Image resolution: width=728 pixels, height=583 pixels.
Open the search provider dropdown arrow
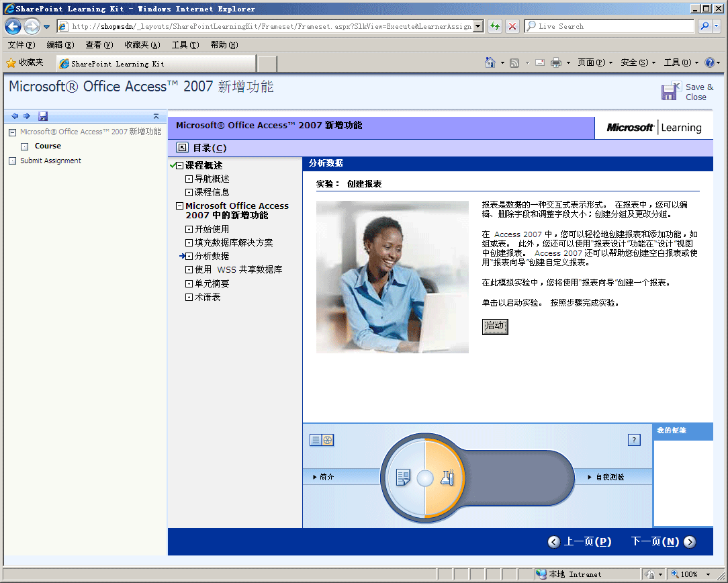tap(717, 26)
